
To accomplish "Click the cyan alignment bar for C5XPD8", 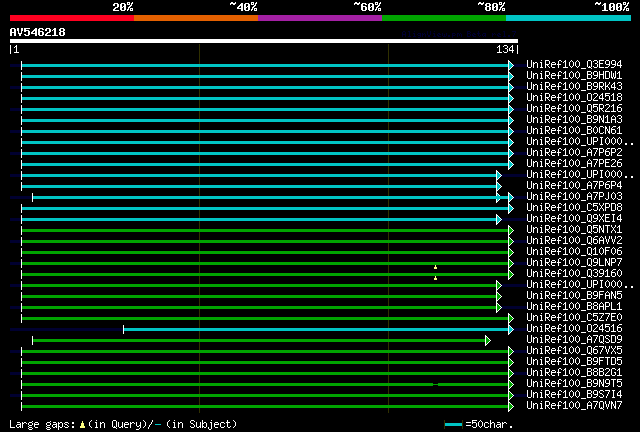I will 265,208.
